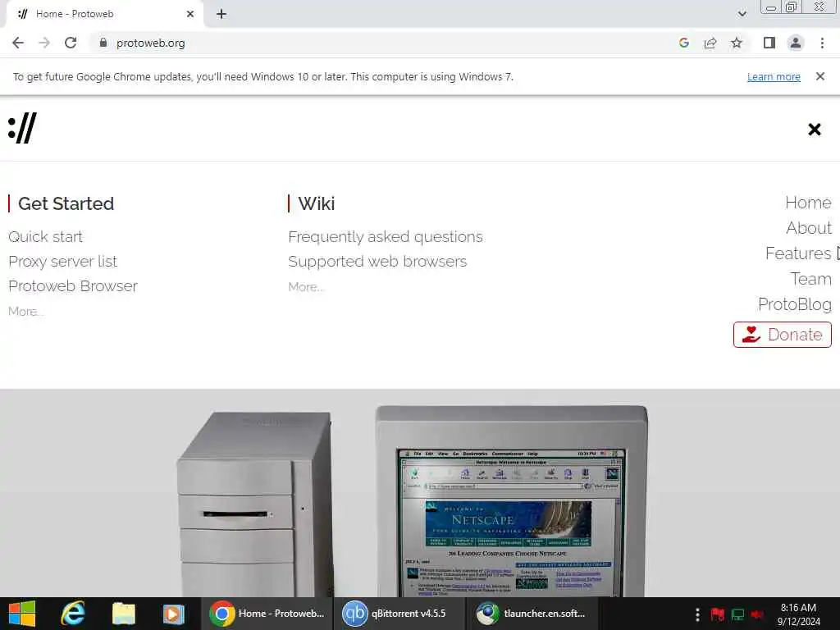Open Chrome's three-dot menu
Image resolution: width=840 pixels, height=630 pixels.
(822, 43)
